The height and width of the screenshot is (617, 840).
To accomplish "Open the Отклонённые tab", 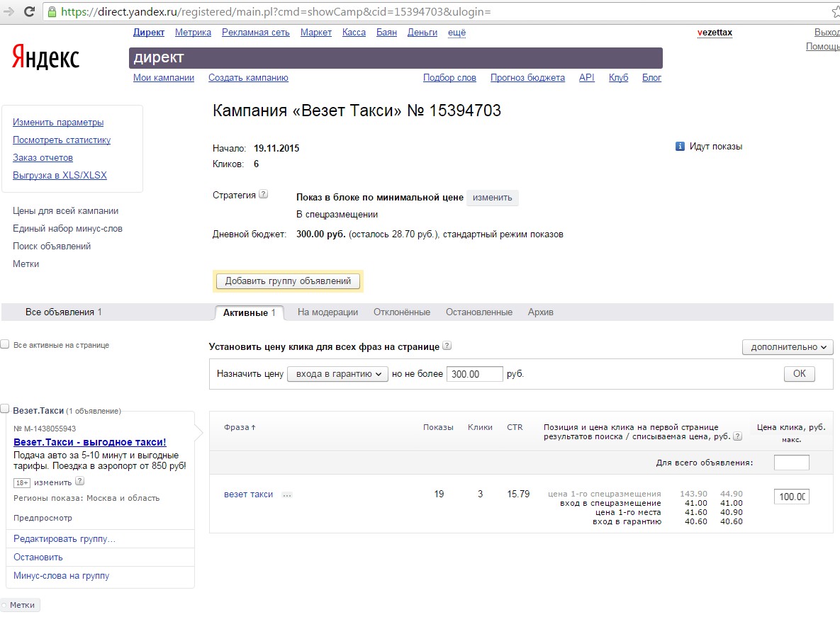I will 402,312.
